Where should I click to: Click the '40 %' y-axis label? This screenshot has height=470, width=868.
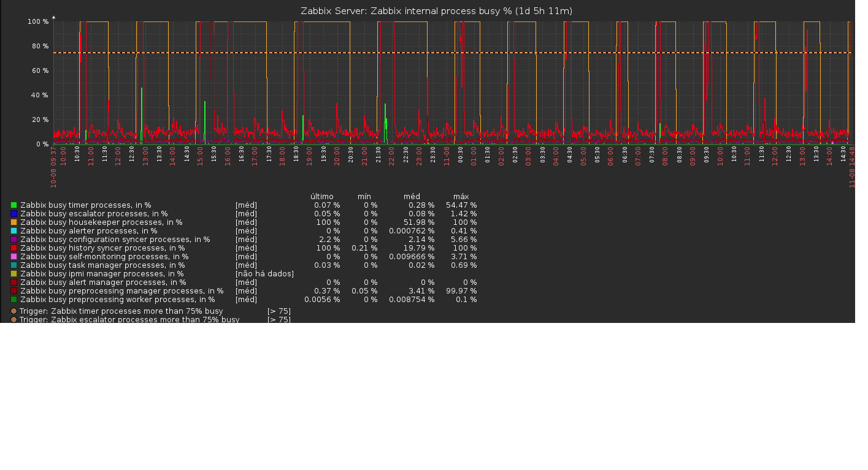click(40, 96)
